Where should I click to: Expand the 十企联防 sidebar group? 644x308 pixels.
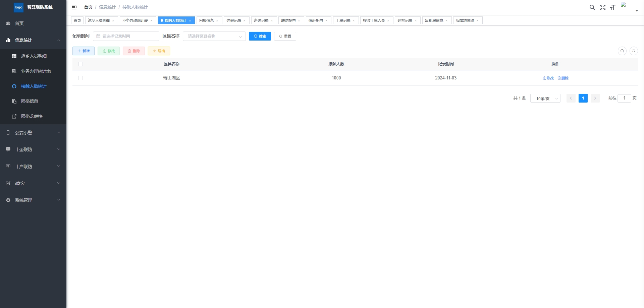point(33,149)
